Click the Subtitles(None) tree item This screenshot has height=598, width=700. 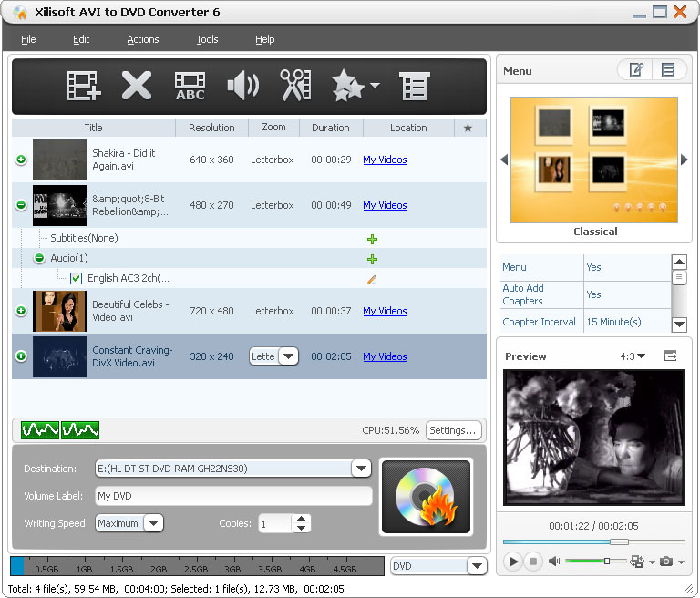coord(84,238)
